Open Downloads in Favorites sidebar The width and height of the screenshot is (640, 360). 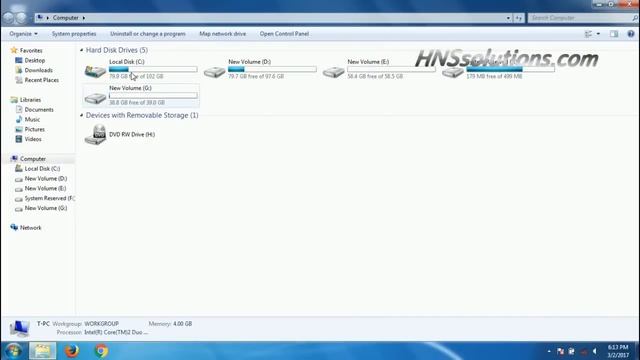[x=38, y=70]
